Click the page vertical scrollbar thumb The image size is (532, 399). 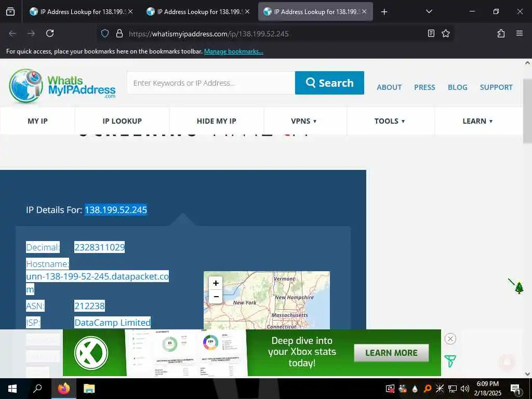(527, 111)
